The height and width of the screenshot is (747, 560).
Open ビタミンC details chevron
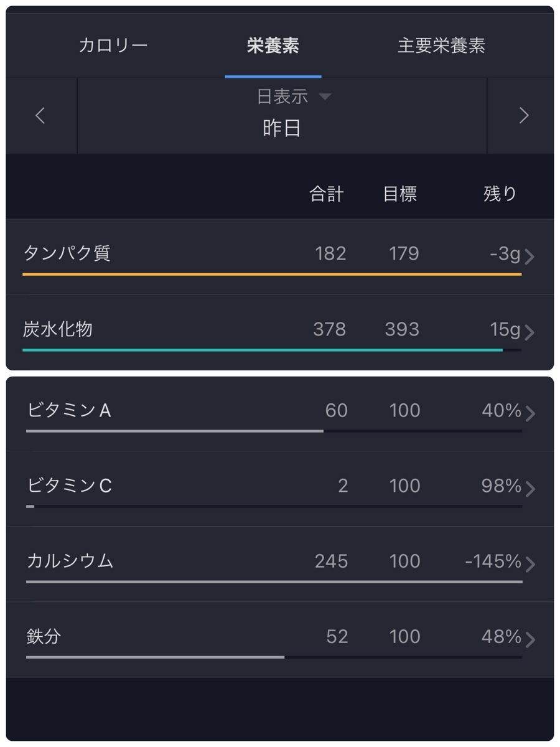530,489
